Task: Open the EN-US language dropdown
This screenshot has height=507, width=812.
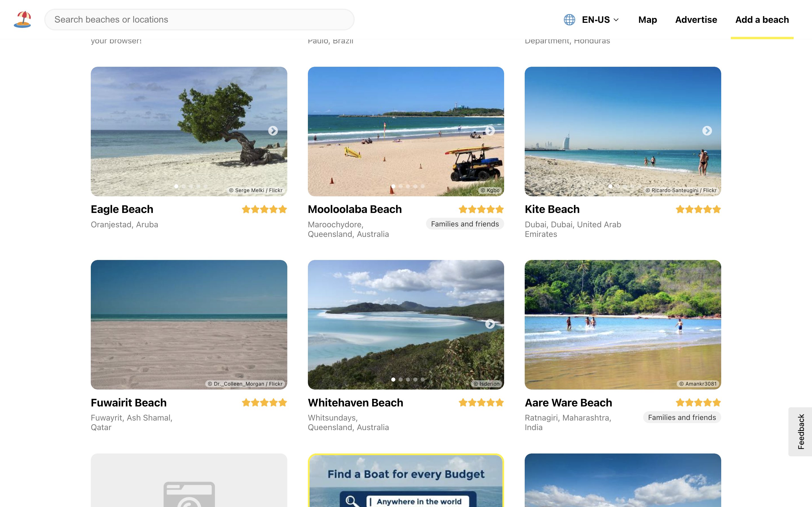Action: click(600, 20)
